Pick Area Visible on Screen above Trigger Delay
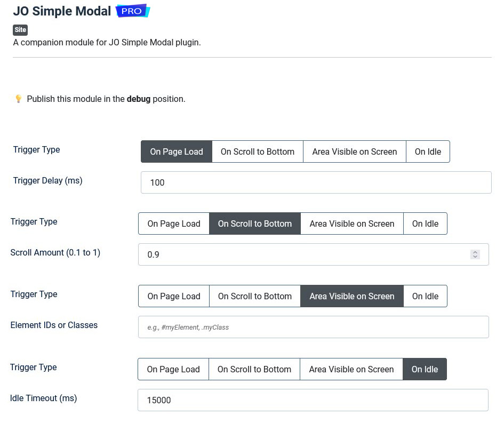Image resolution: width=504 pixels, height=423 pixels. pos(355,151)
